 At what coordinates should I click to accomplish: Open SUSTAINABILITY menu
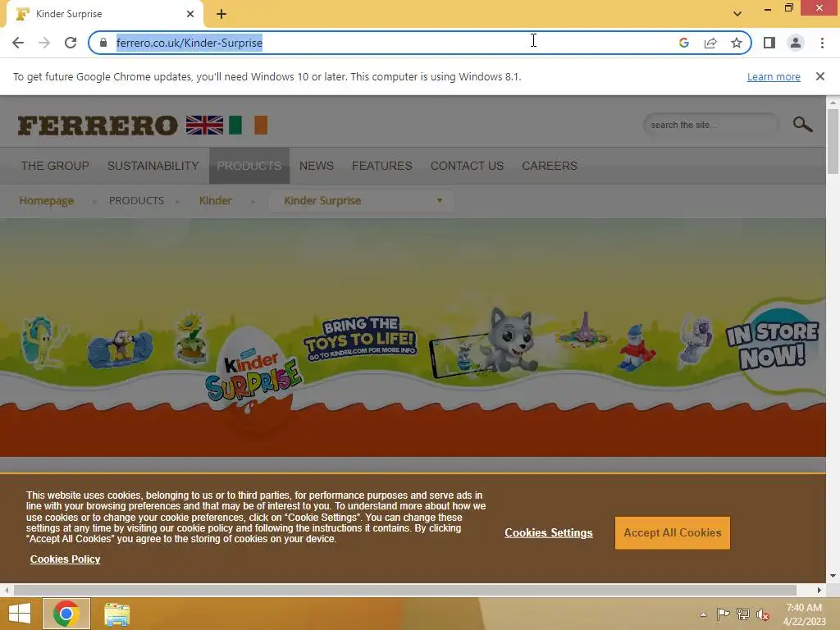(153, 166)
